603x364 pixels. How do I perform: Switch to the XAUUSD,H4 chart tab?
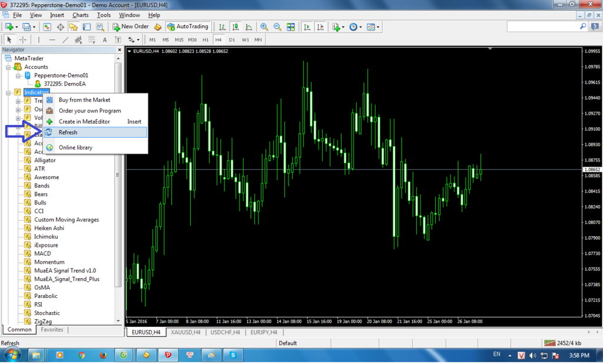tap(185, 332)
